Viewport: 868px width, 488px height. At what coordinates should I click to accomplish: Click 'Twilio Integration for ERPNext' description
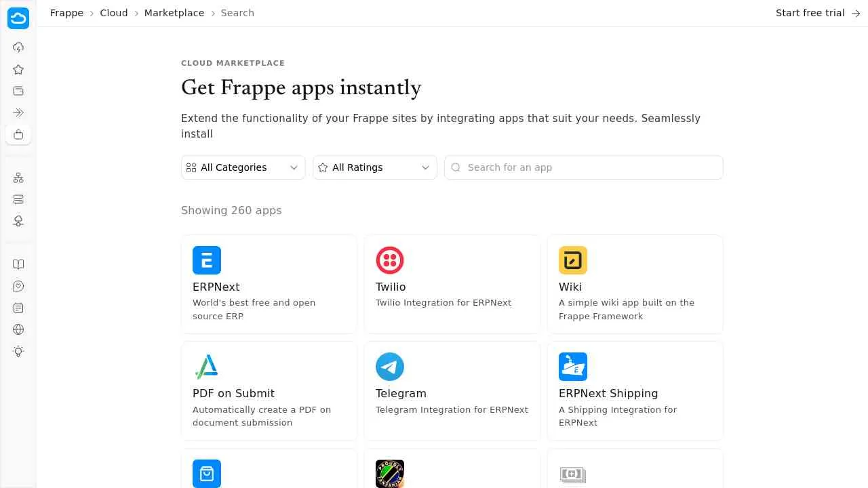coord(443,302)
